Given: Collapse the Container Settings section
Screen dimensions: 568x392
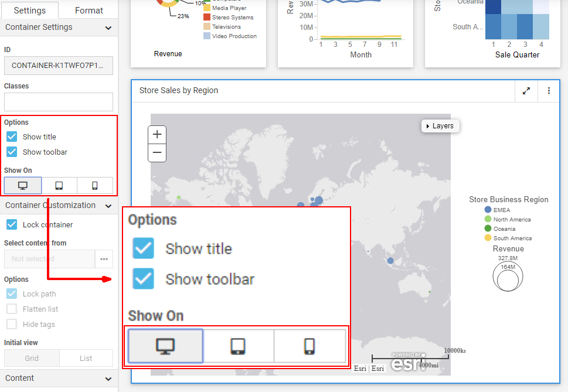Looking at the screenshot, I should tap(108, 28).
